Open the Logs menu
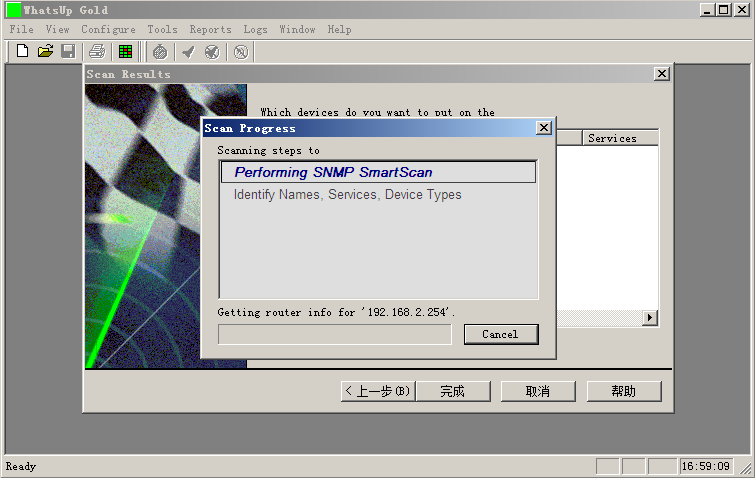Viewport: 755px width, 478px height. point(255,29)
